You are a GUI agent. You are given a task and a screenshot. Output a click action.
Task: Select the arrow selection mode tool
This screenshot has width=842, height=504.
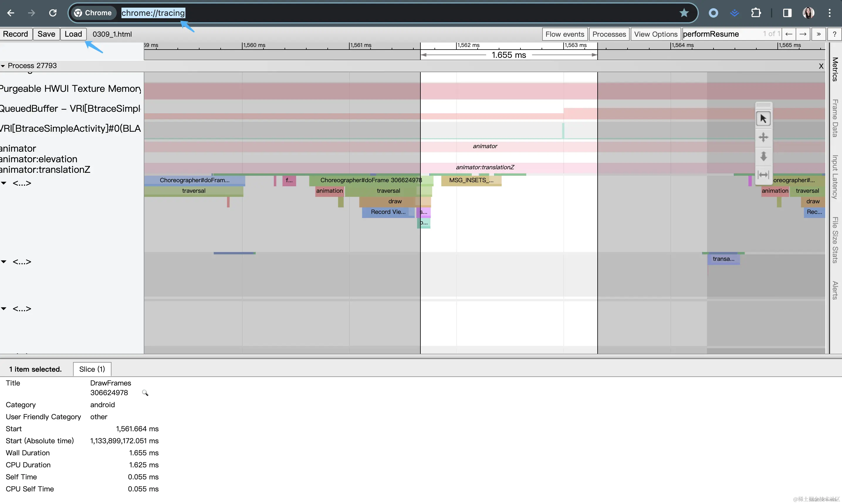pos(763,119)
